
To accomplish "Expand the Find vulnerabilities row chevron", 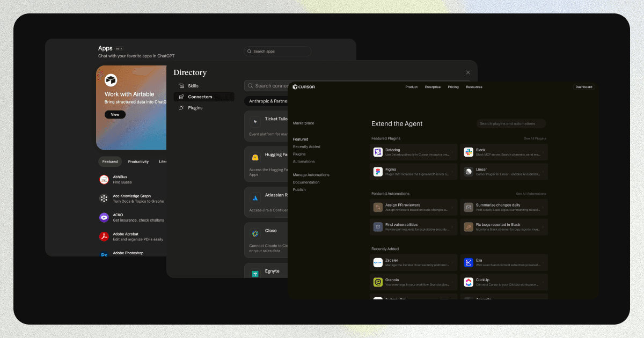I will click(452, 227).
